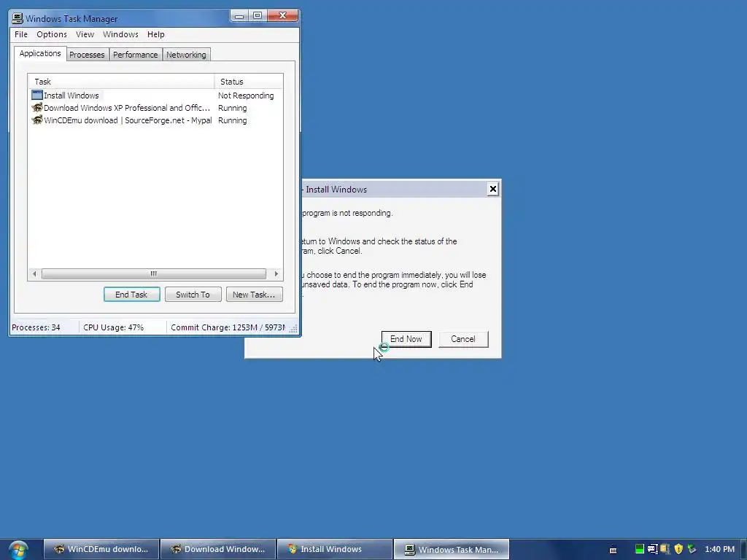The image size is (747, 560).
Task: Click the WinCDEmu download task row icon
Action: [x=36, y=120]
